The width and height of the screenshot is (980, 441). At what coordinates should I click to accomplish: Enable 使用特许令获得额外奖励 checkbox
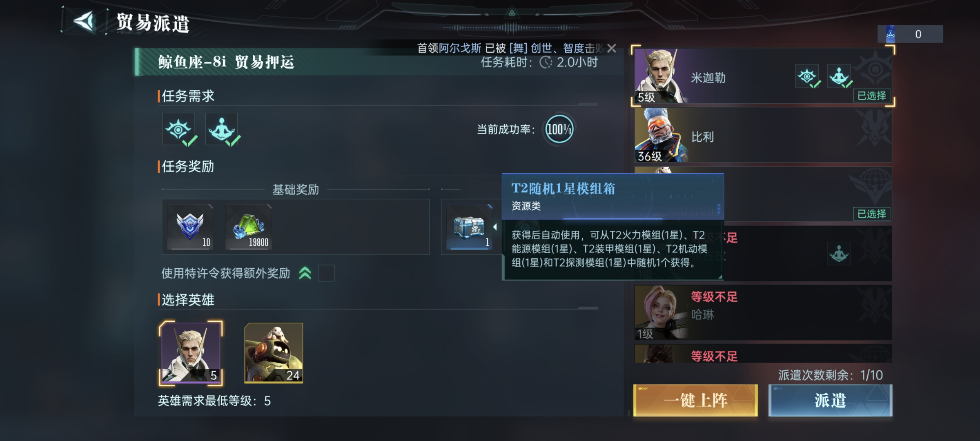coord(326,273)
